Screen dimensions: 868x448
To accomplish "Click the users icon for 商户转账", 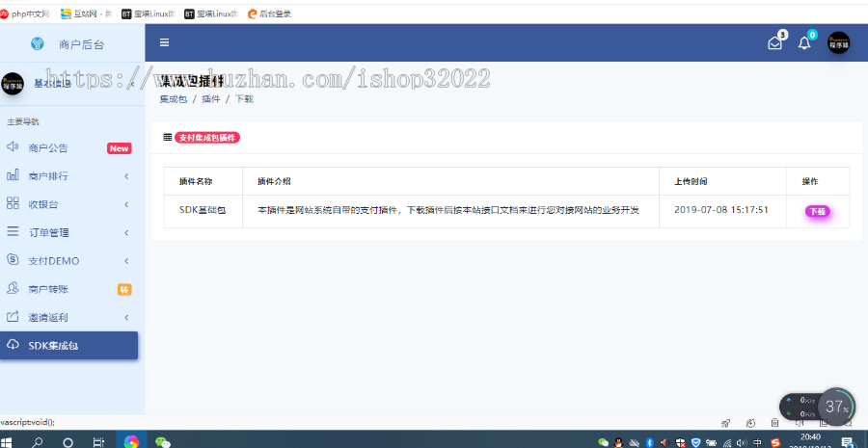I will [13, 288].
